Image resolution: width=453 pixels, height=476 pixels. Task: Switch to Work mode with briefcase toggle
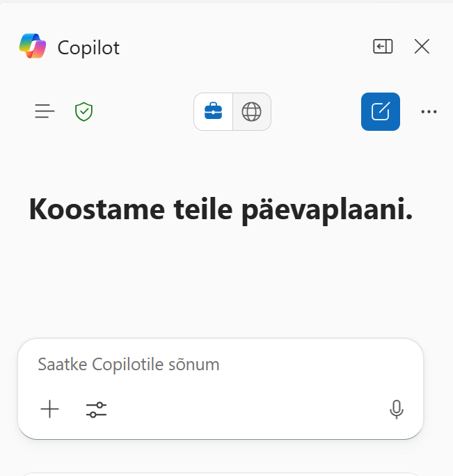(213, 111)
